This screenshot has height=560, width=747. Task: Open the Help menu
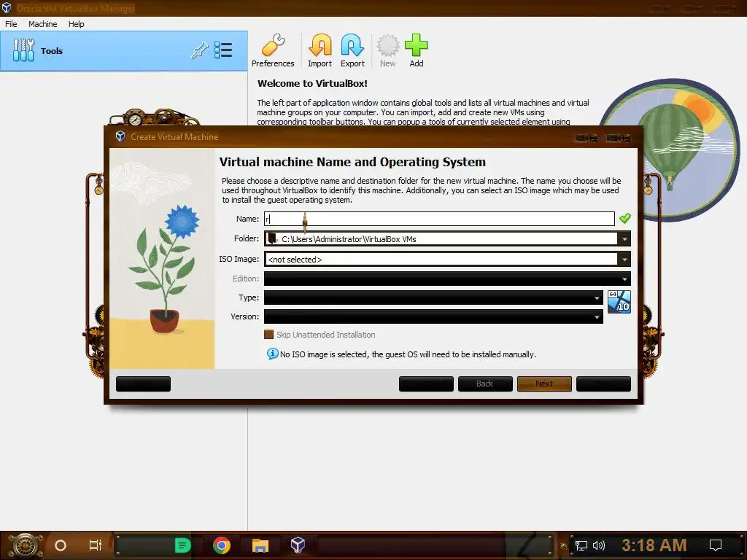point(76,24)
